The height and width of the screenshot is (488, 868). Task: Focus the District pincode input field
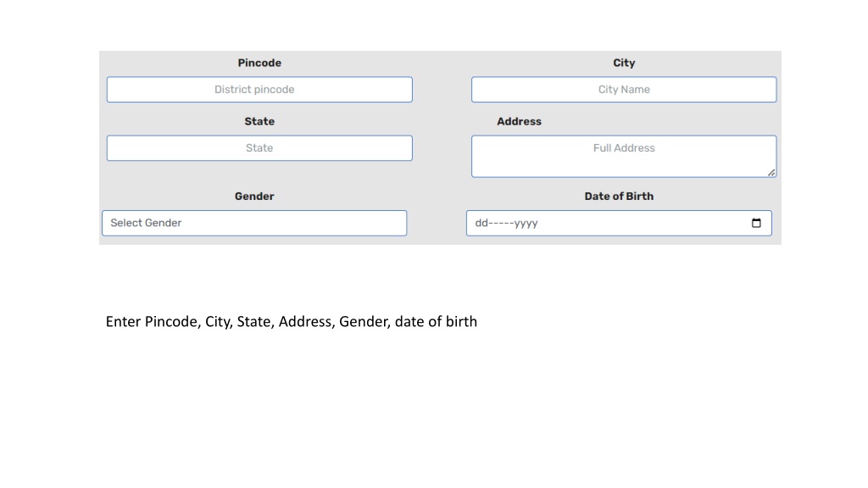259,90
